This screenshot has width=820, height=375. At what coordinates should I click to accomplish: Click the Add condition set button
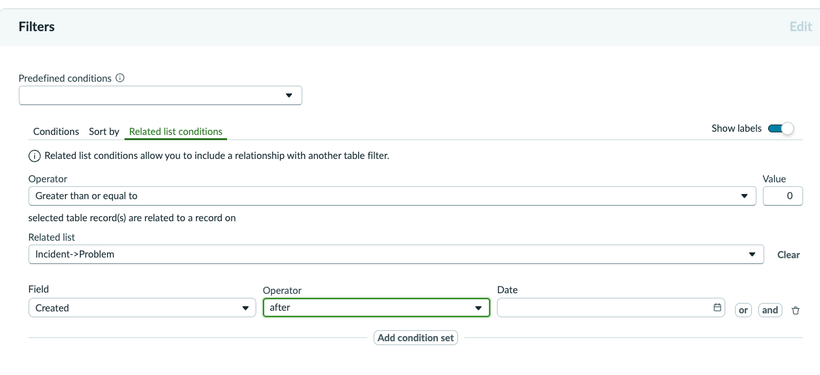416,338
